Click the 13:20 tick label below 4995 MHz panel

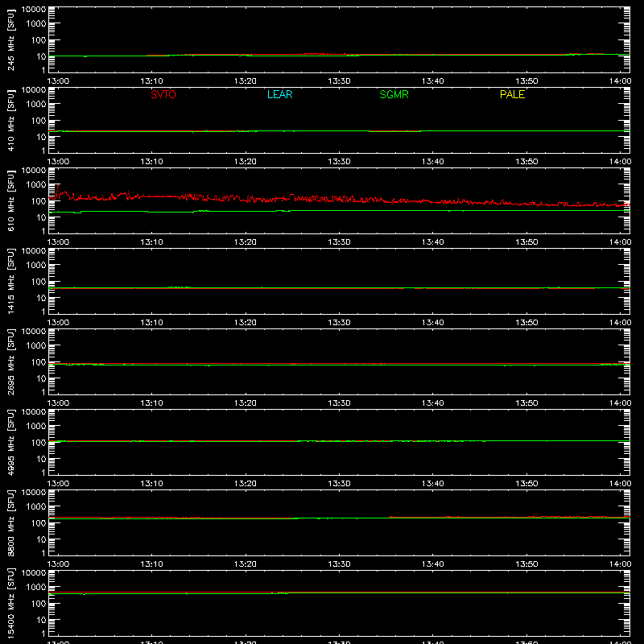[246, 484]
